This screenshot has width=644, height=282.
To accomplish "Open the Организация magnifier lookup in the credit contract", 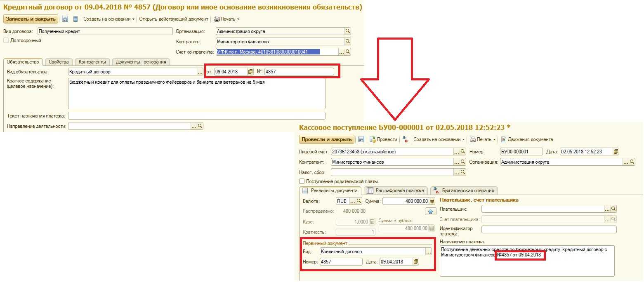I will 347,31.
